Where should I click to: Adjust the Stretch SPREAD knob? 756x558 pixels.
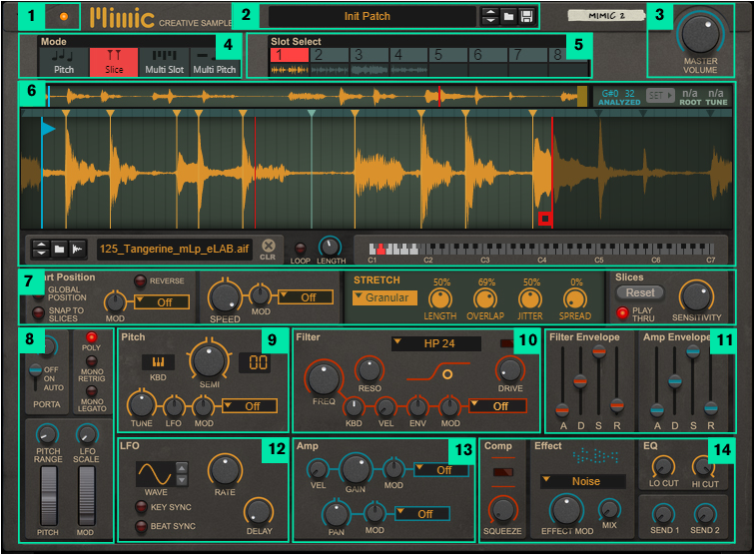(x=574, y=299)
